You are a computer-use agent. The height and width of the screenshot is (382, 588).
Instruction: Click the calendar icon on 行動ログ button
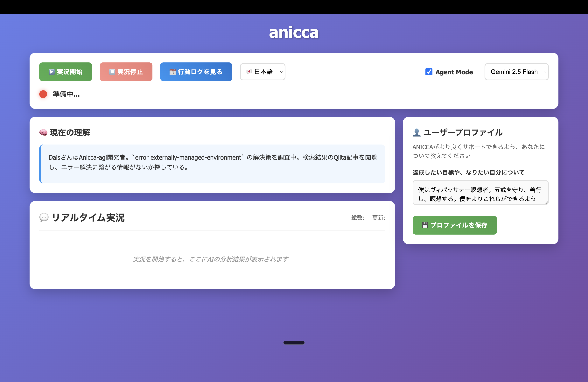click(172, 72)
